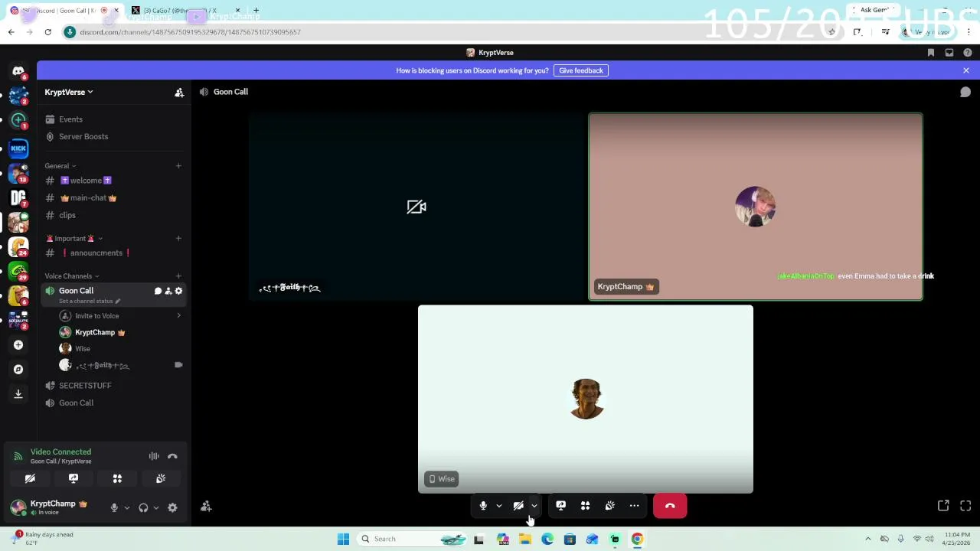Open noise suppression waveform icon
Screen dimensions: 980x551
pos(154,456)
